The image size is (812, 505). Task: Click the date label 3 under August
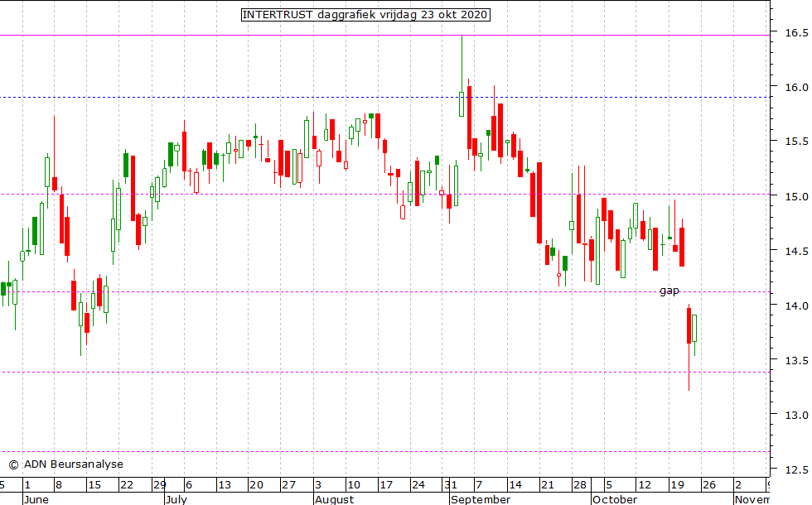318,485
